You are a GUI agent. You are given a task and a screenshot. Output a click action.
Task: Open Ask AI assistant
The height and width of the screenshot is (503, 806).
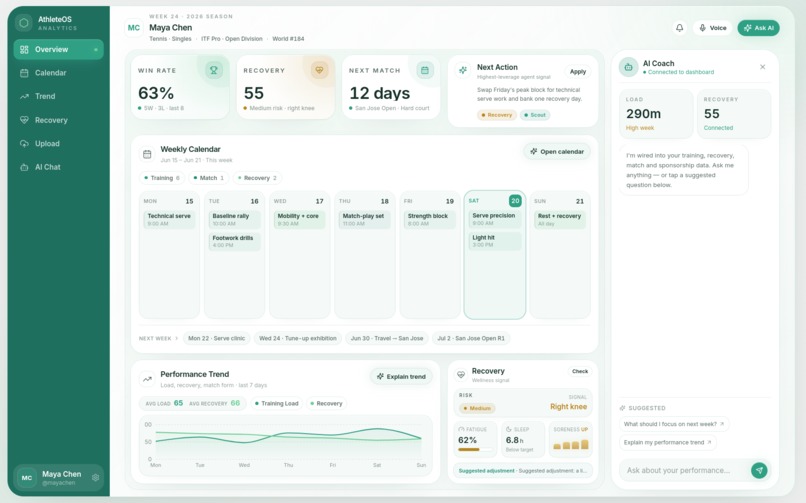pos(758,28)
